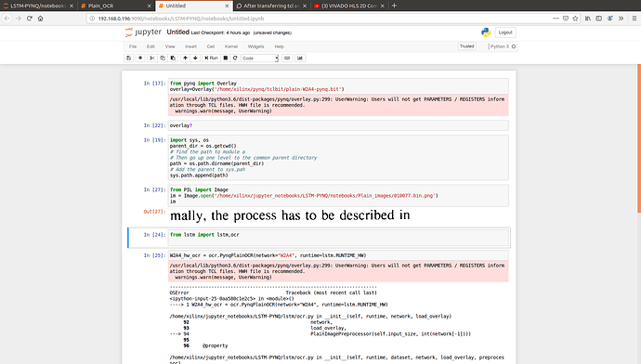This screenshot has height=364, width=641.
Task: Rename notebook by clicking Untitled title
Action: click(177, 32)
